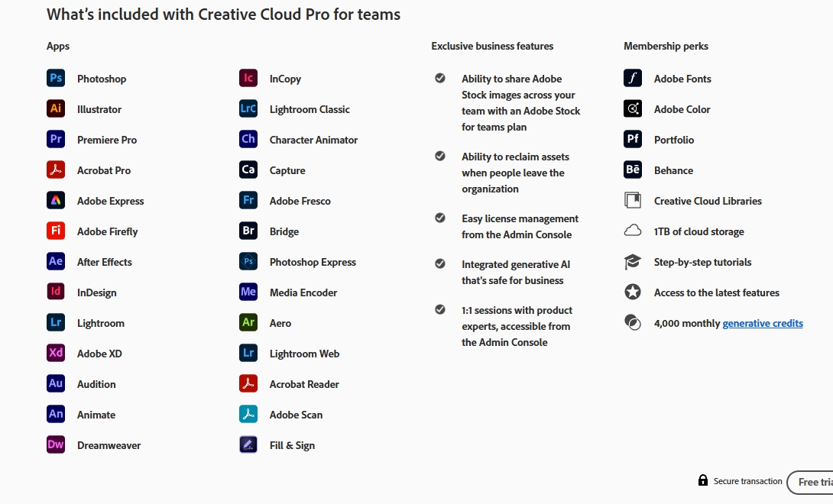Click the graduation cap tutorials icon
The height and width of the screenshot is (504, 833).
coord(633,261)
